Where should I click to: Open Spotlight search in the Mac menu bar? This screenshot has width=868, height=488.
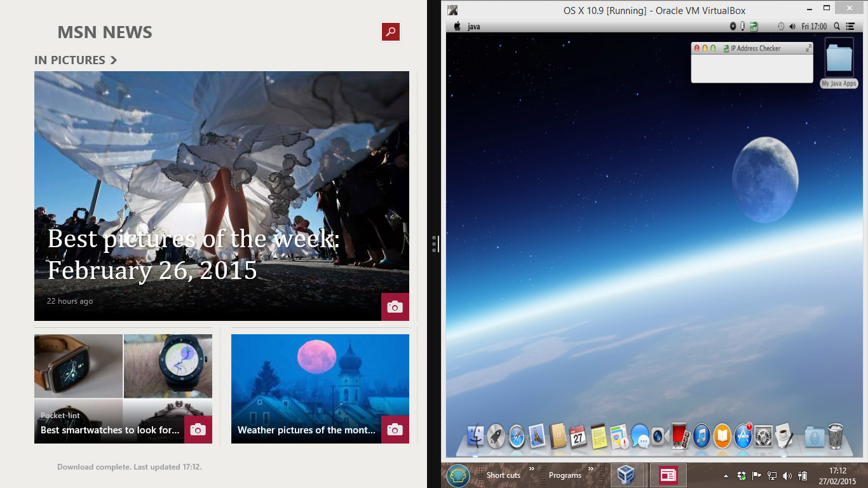click(837, 27)
